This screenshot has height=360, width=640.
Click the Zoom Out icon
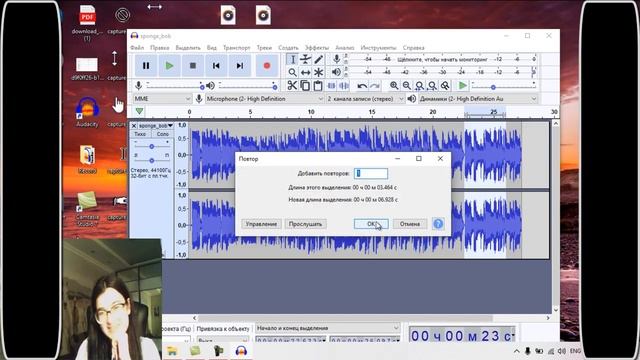point(407,86)
